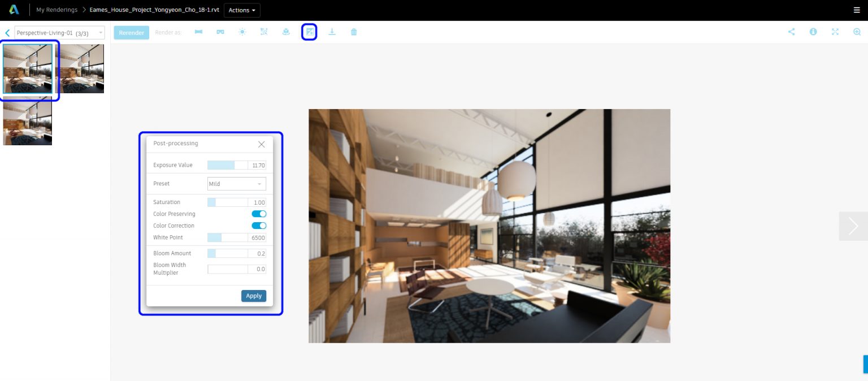Download the rendered image
This screenshot has width=868, height=381.
332,32
